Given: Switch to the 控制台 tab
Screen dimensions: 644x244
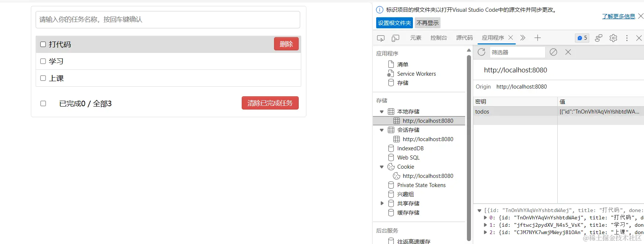Looking at the screenshot, I should (439, 38).
